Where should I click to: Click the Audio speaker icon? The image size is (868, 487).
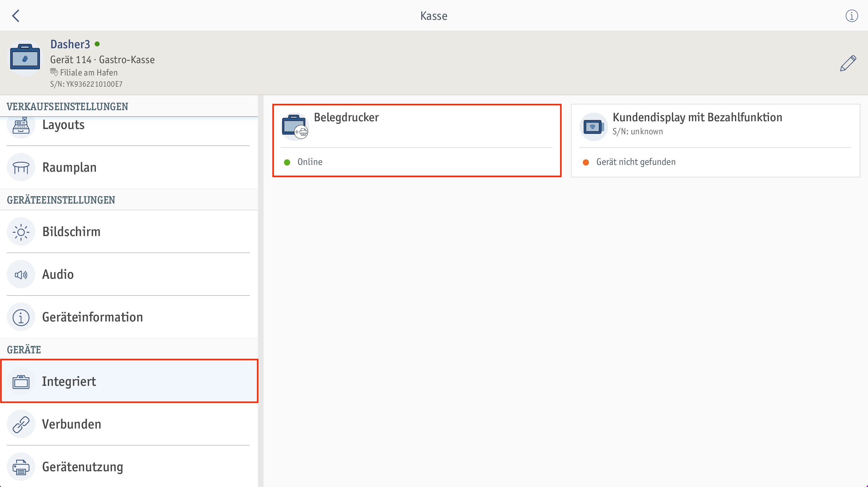(x=21, y=274)
